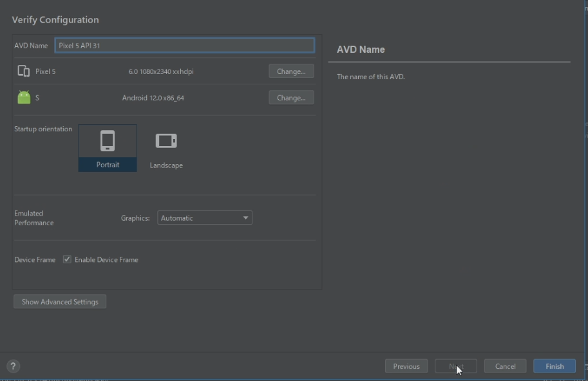Expand Show Advanced Settings

point(60,302)
